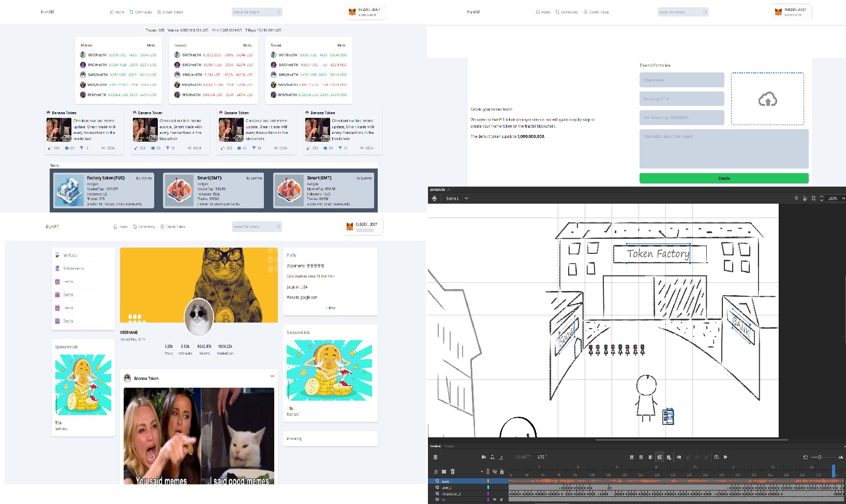Click the new layer icon
The width and height of the screenshot is (846, 504).
click(436, 471)
